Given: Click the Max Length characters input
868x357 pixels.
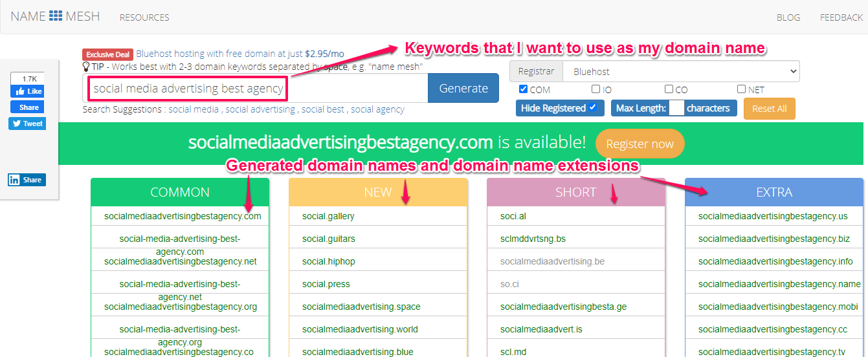Looking at the screenshot, I should (676, 108).
